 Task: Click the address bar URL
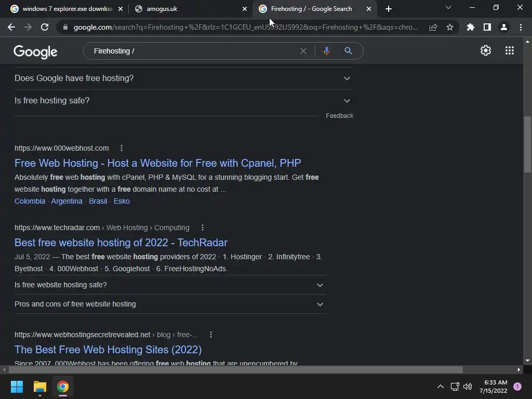click(x=246, y=27)
